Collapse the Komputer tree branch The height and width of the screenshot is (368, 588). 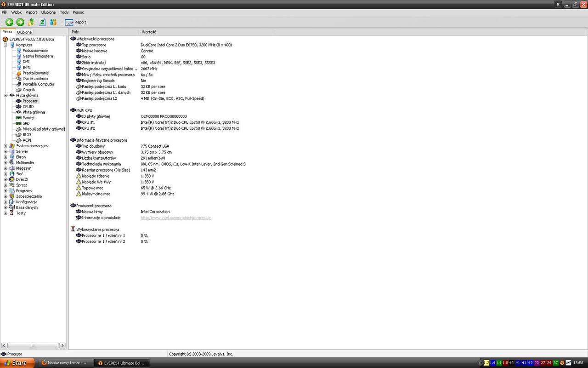pyautogui.click(x=6, y=45)
